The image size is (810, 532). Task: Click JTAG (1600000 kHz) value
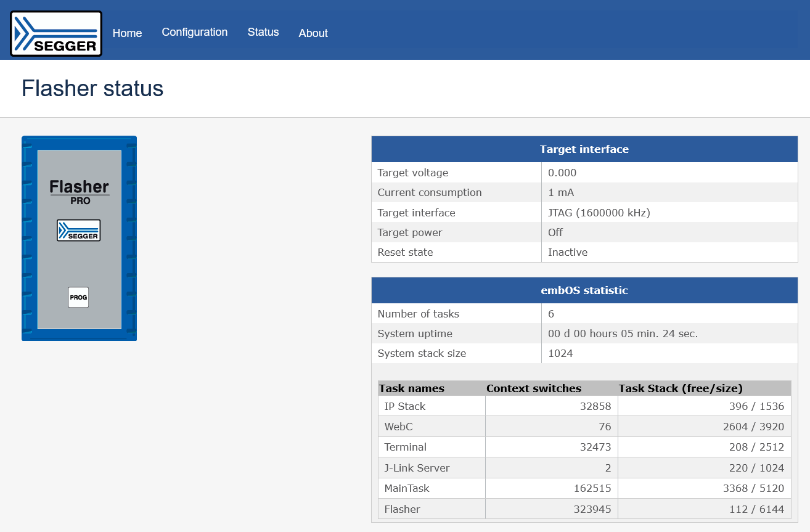pos(599,213)
